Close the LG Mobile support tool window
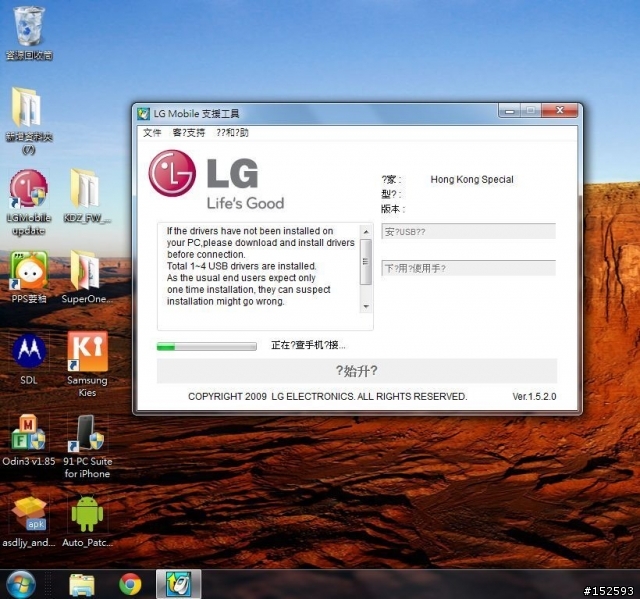The height and width of the screenshot is (599, 640). pos(560,111)
